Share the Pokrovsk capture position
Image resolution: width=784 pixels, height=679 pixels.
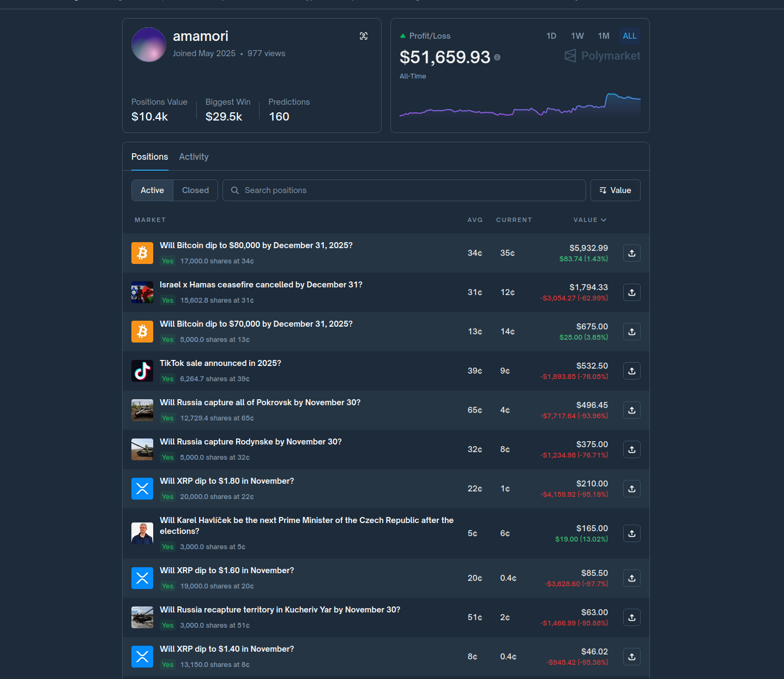pos(632,410)
